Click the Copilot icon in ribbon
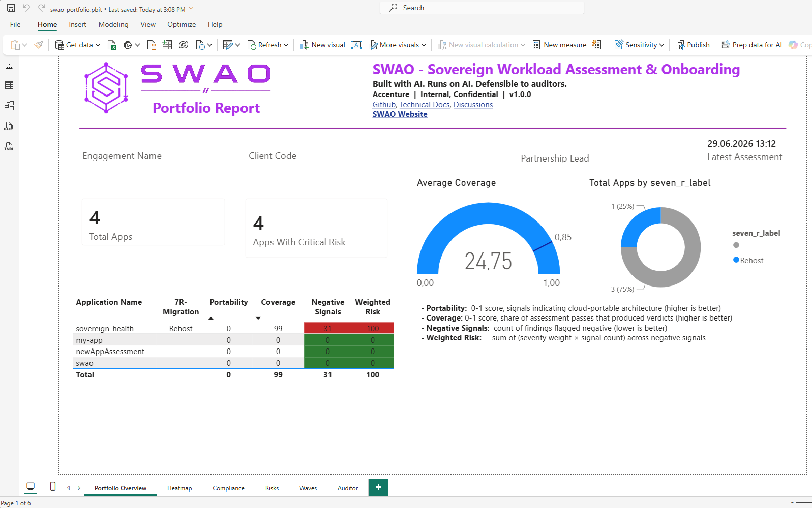 (793, 45)
